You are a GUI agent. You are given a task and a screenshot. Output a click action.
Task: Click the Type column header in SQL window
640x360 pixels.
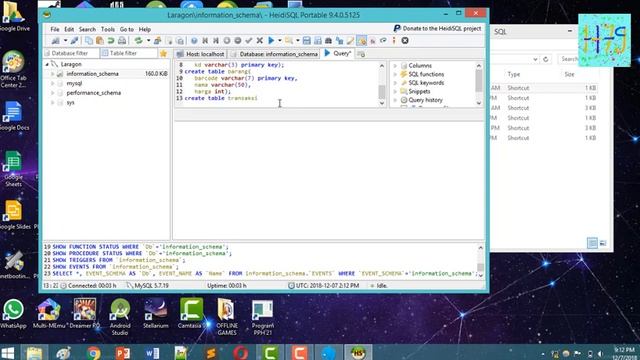[514, 74]
